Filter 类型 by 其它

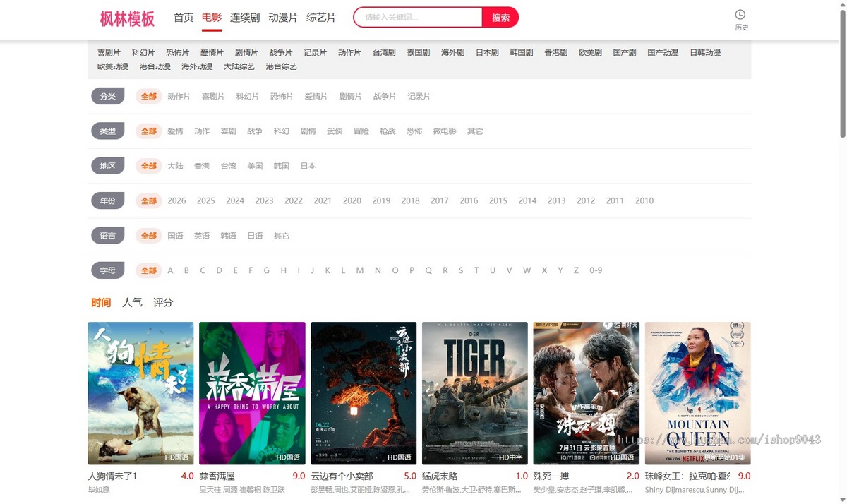475,131
